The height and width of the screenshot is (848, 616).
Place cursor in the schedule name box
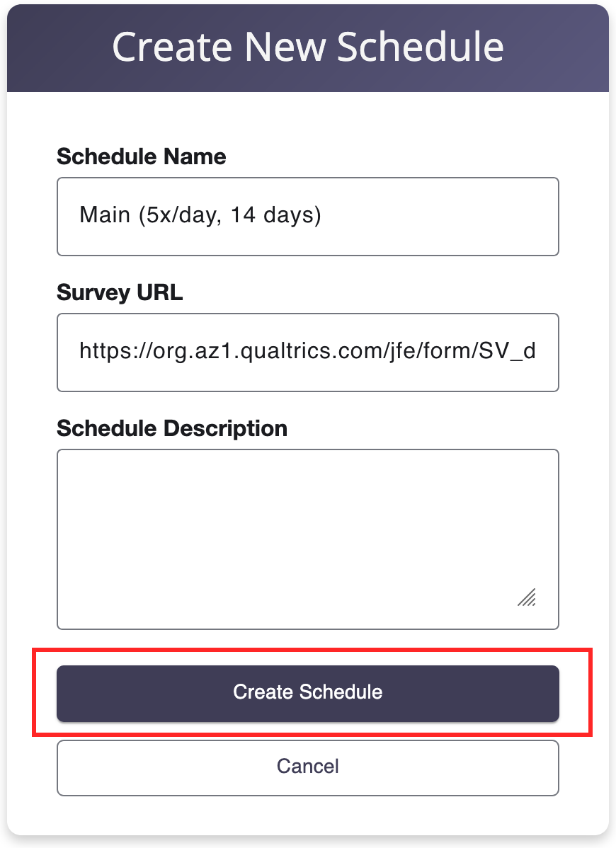(307, 216)
